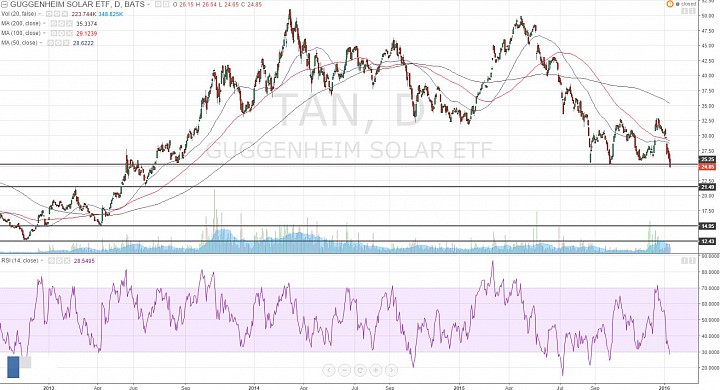The height and width of the screenshot is (390, 720).
Task: Hide the RSI (14, close) indicator
Action: point(51,260)
